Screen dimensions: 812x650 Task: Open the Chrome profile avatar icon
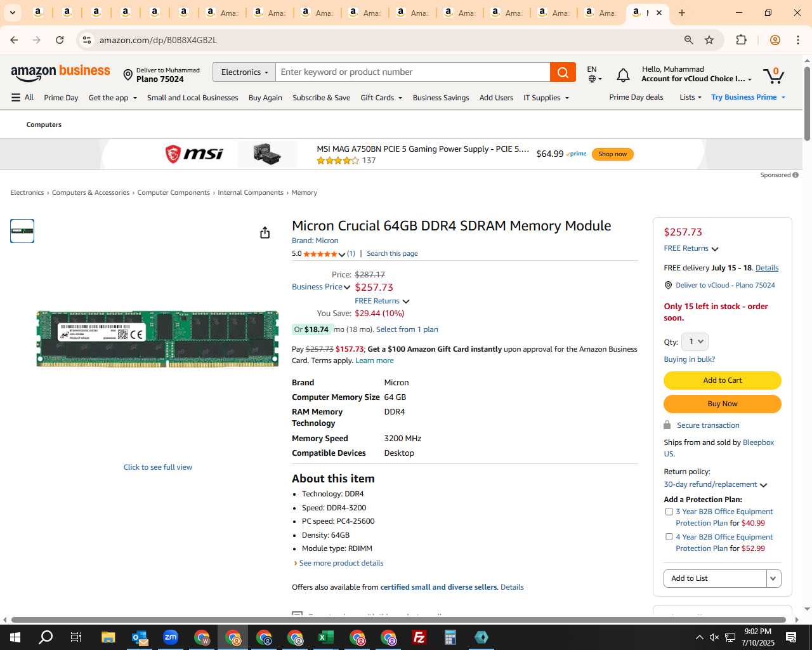[x=775, y=40]
